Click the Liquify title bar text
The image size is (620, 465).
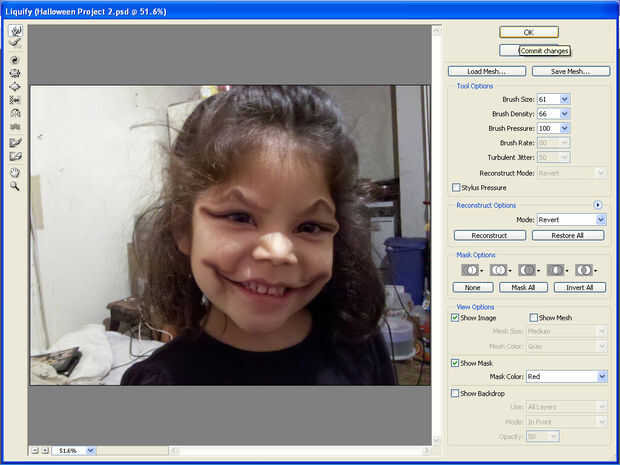86,12
